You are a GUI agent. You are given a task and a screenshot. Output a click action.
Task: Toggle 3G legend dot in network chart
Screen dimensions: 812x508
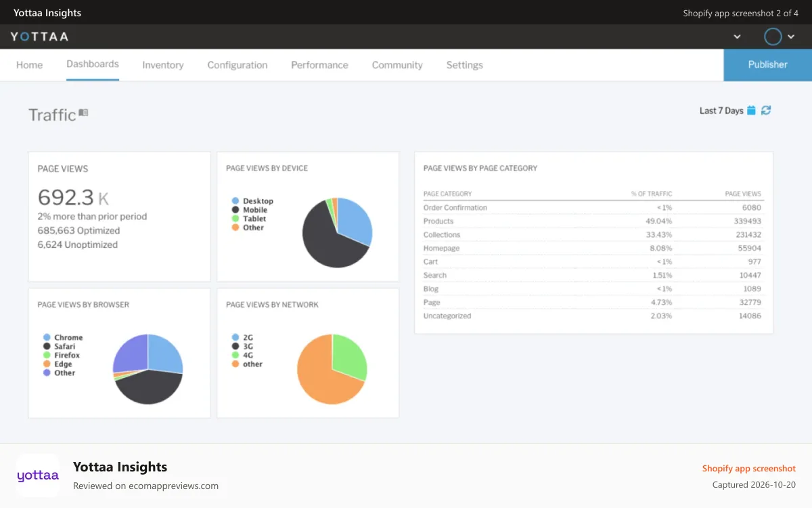click(x=235, y=346)
